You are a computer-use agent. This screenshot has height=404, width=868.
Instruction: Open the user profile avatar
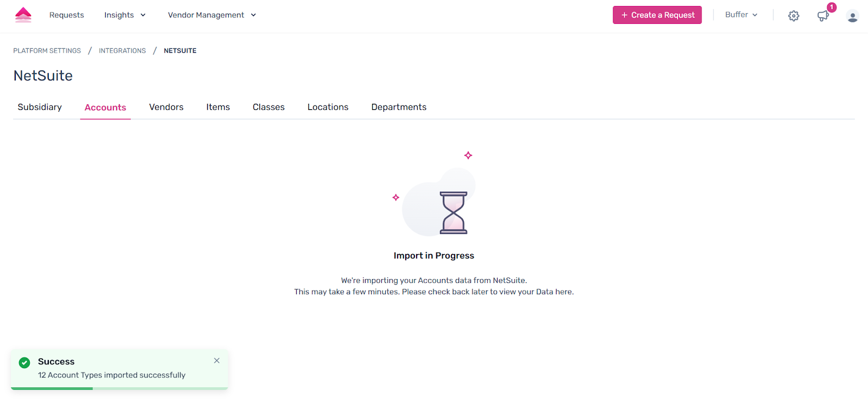[852, 16]
